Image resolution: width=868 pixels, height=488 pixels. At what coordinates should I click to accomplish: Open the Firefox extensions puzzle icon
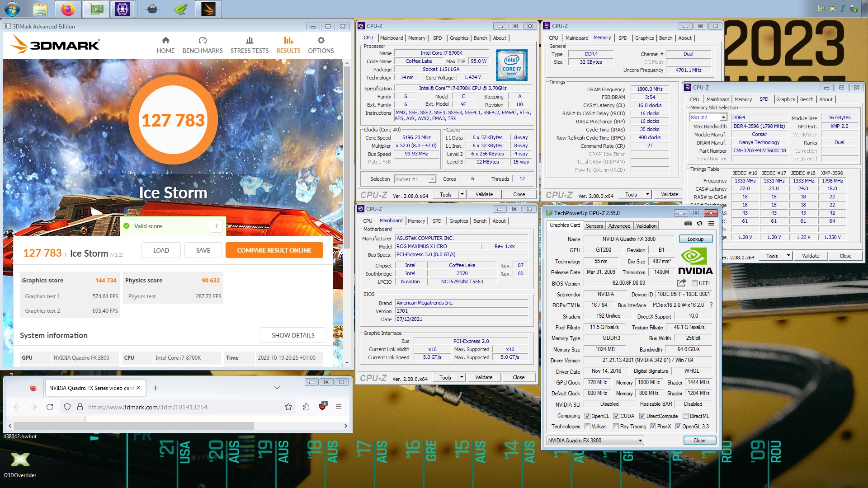[x=306, y=407]
